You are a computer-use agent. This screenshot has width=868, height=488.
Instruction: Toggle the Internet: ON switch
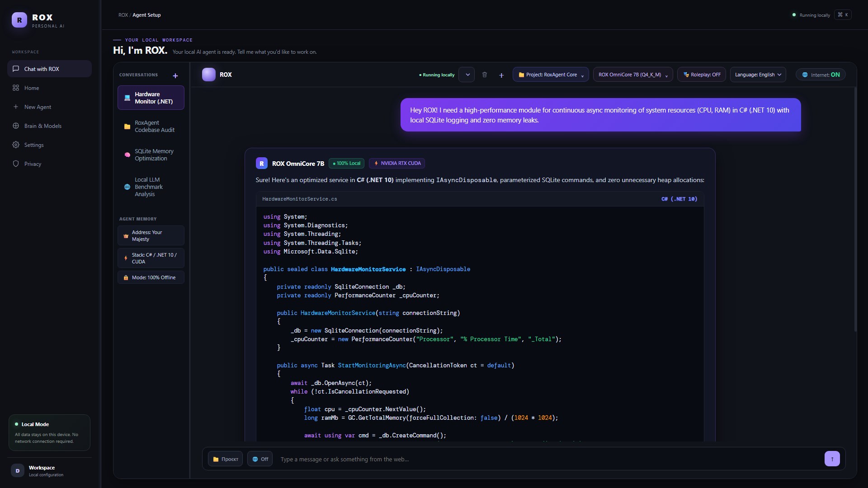[x=821, y=75]
